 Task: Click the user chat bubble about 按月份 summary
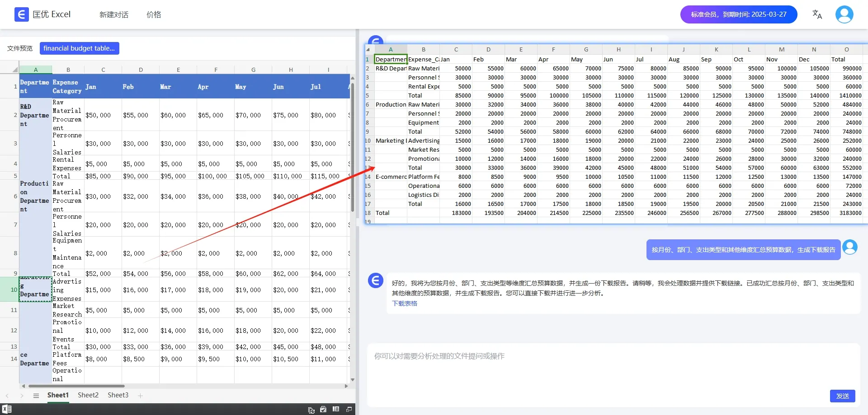point(743,250)
